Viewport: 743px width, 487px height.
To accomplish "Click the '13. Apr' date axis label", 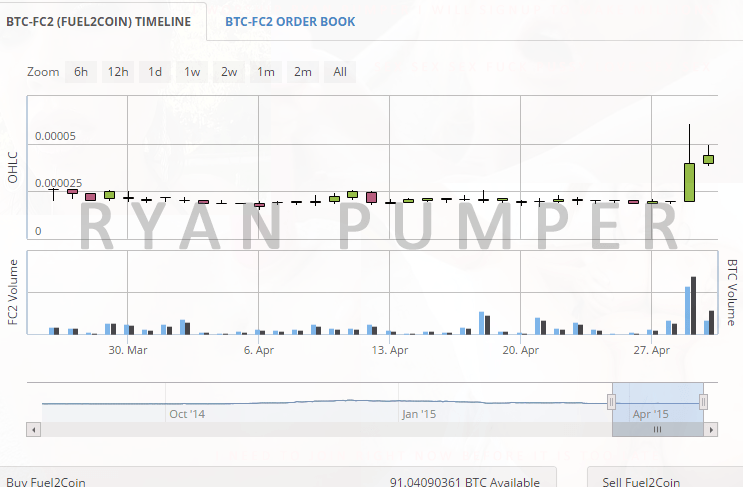I will point(390,351).
